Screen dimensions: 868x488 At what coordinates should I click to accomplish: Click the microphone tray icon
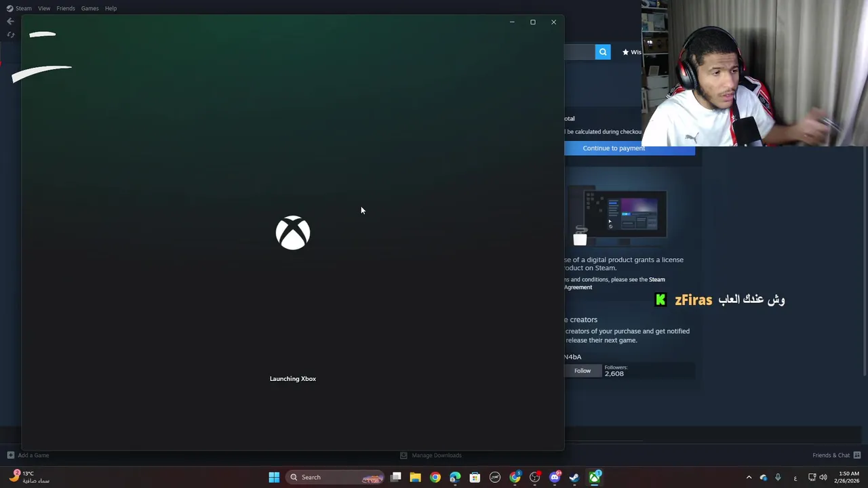click(x=778, y=477)
